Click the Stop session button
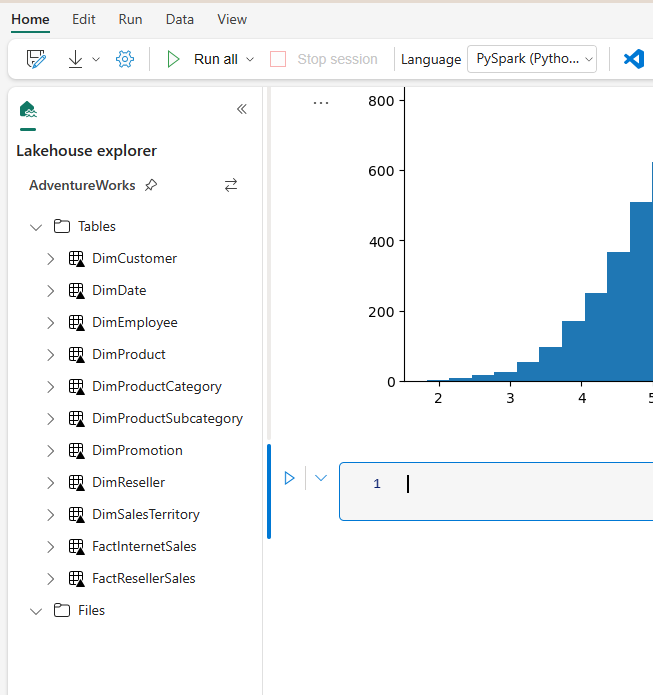The image size is (653, 695). [x=325, y=59]
